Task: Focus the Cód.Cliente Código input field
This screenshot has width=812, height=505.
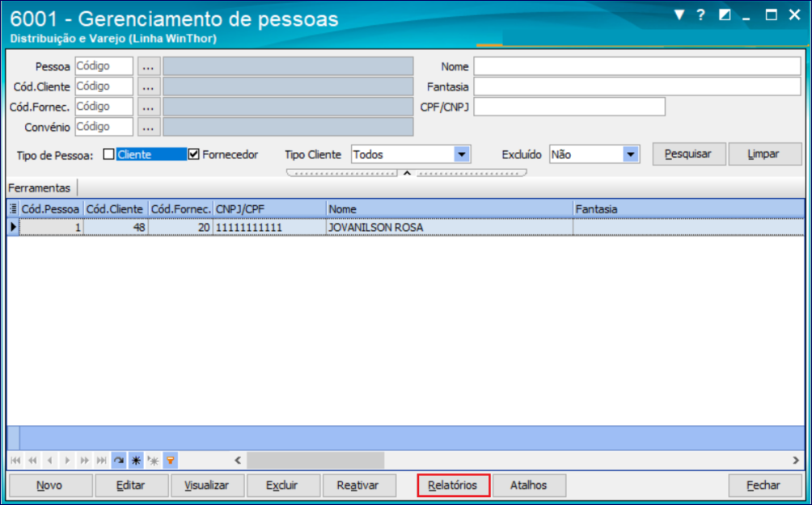Action: pyautogui.click(x=104, y=86)
